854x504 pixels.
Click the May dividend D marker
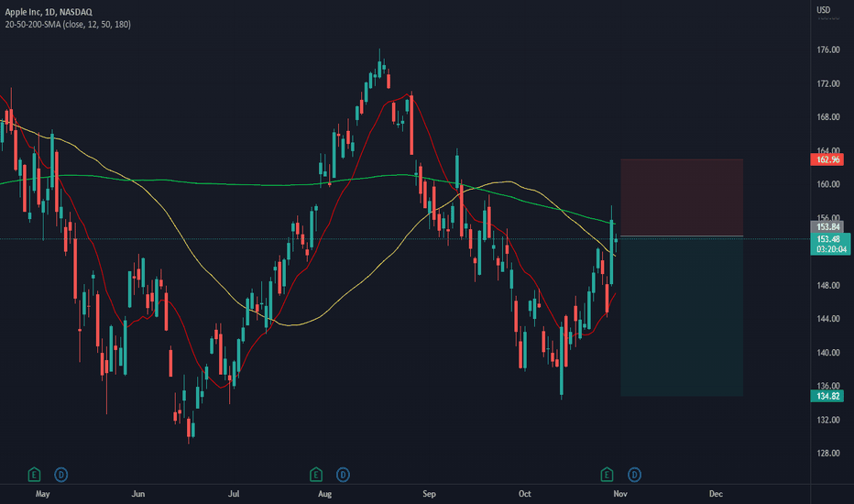pos(61,475)
